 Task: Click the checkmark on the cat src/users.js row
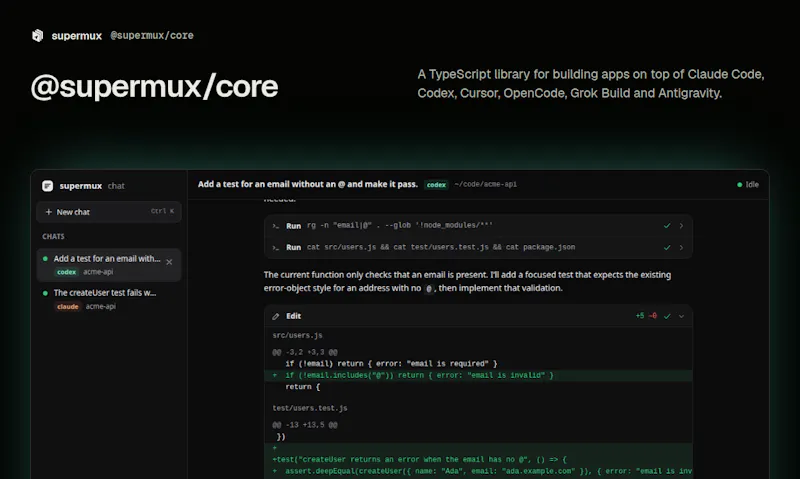[667, 247]
